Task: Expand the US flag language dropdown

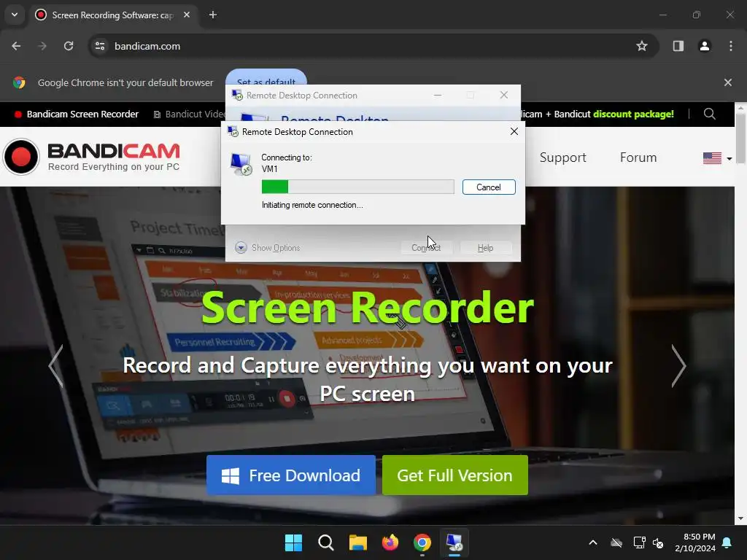Action: point(718,158)
